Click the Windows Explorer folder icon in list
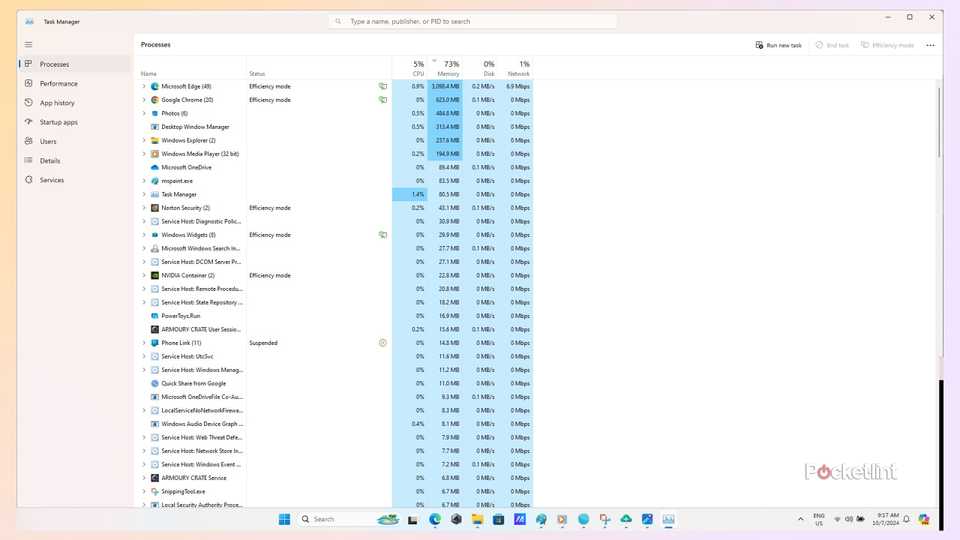This screenshot has width=960, height=540. point(155,140)
